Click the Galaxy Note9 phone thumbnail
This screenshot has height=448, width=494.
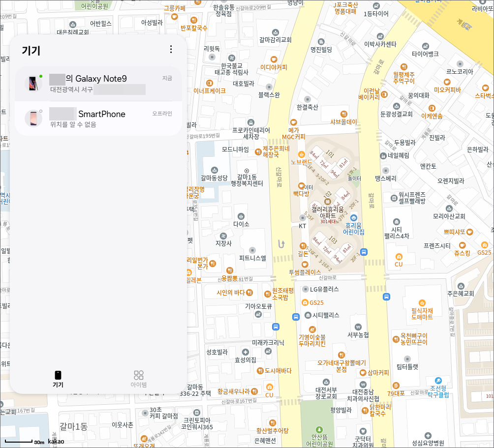point(33,84)
